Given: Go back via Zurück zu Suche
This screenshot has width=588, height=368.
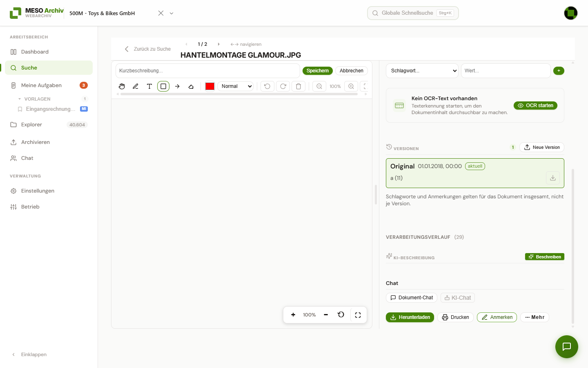Looking at the screenshot, I should (148, 49).
